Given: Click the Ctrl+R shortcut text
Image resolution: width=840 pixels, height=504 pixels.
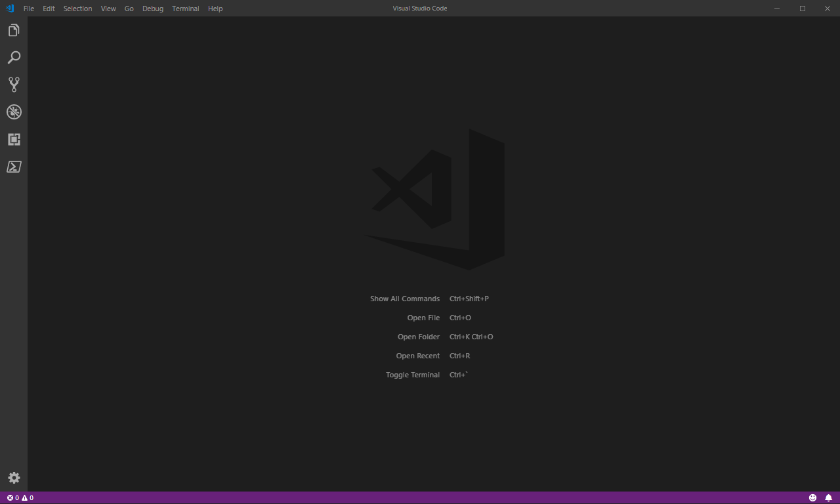Looking at the screenshot, I should point(460,356).
